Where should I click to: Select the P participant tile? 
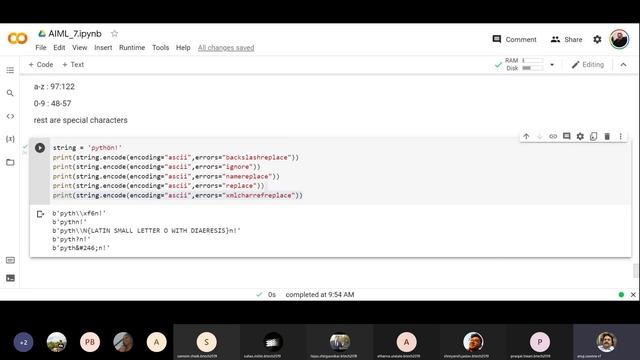tap(540, 342)
